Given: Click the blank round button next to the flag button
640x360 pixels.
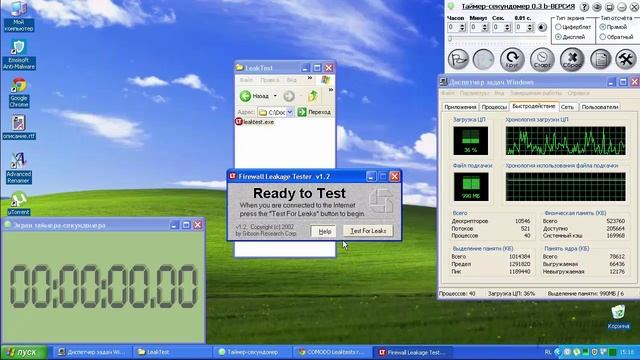Looking at the screenshot, I should (x=483, y=59).
